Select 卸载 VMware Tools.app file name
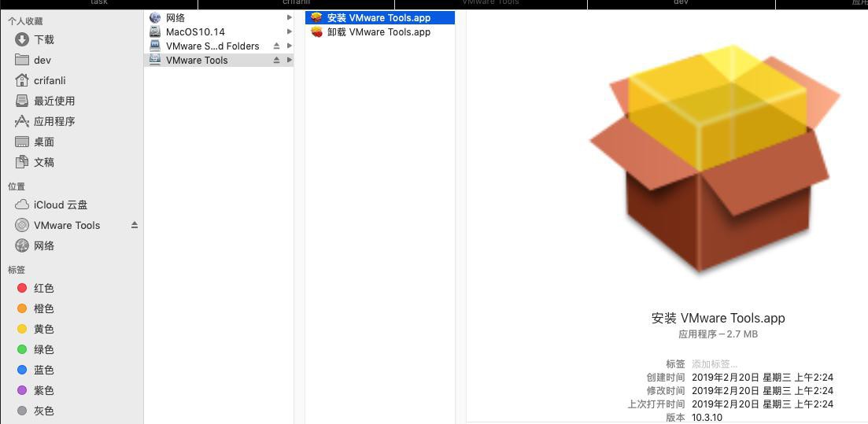 click(x=379, y=32)
